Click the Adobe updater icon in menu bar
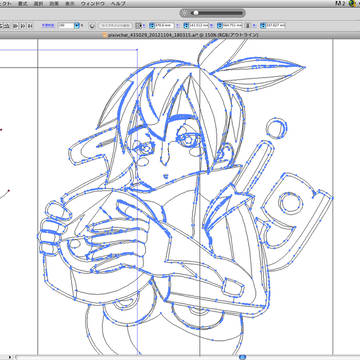This screenshot has width=360, height=360. pyautogui.click(x=339, y=4)
